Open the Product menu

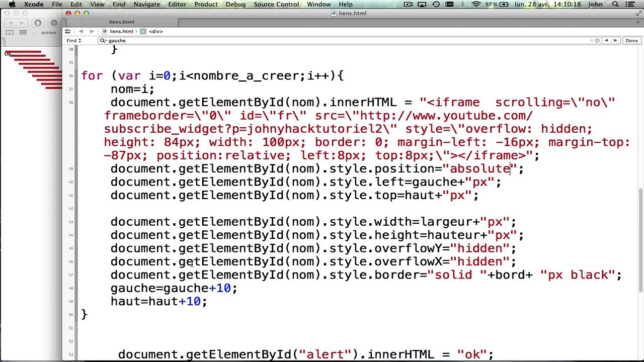coord(206,5)
